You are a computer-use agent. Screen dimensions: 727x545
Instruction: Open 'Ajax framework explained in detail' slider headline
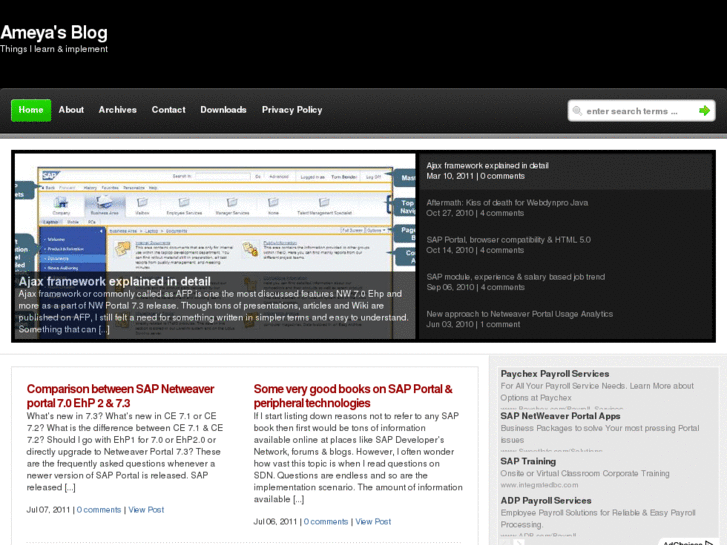pyautogui.click(x=115, y=282)
